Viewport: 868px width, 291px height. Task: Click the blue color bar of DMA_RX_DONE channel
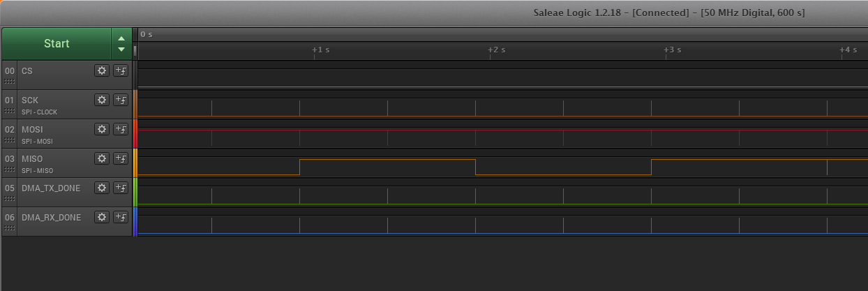135,221
